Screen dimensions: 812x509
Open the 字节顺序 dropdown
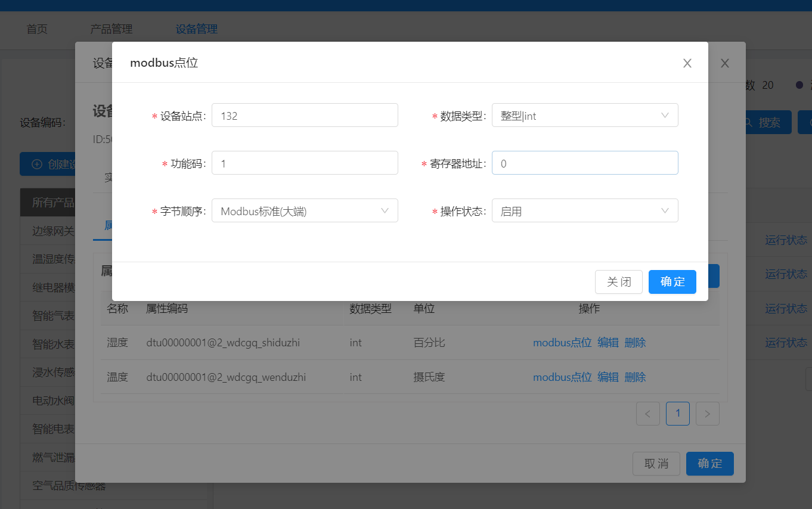click(305, 210)
